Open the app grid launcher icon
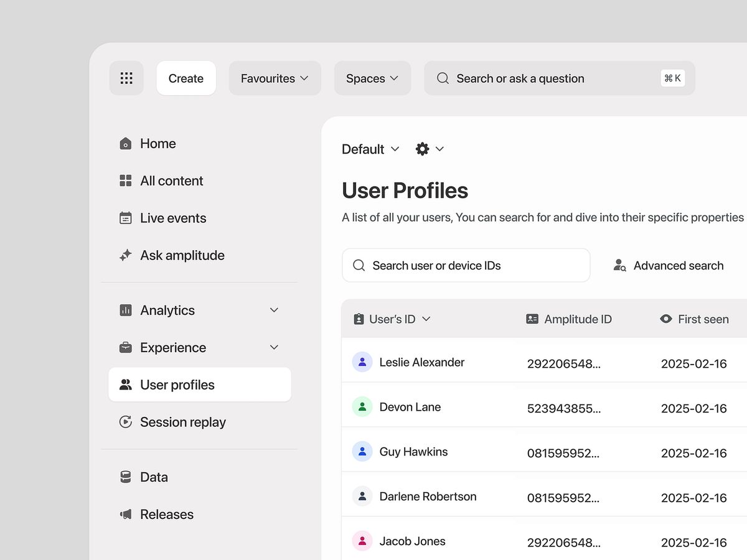The width and height of the screenshot is (747, 560). [x=126, y=78]
